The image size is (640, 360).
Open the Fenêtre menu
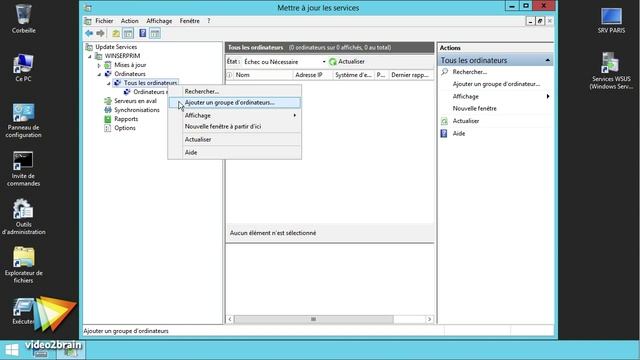(190, 21)
